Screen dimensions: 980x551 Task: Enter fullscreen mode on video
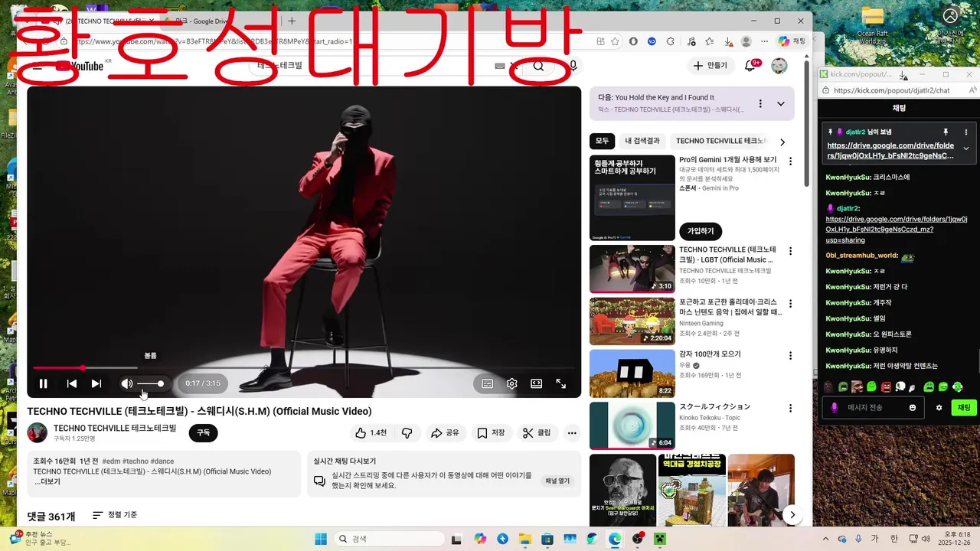561,383
